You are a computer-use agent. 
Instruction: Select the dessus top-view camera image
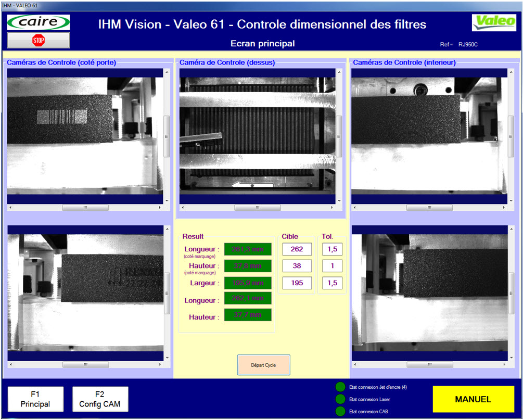pos(257,136)
